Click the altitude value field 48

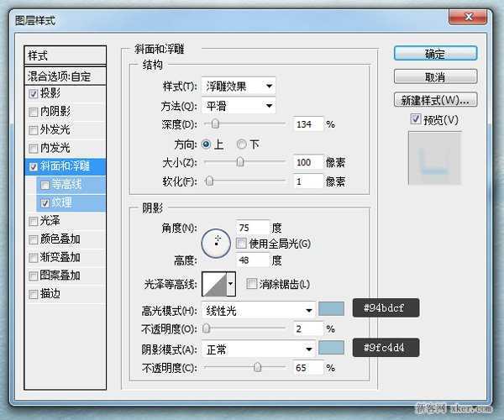[252, 260]
